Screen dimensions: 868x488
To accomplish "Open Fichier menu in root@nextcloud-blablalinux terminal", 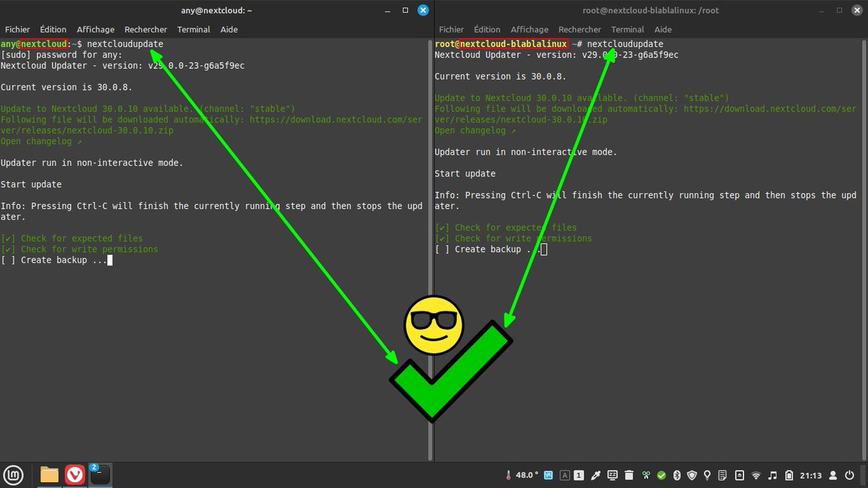I will pyautogui.click(x=451, y=30).
